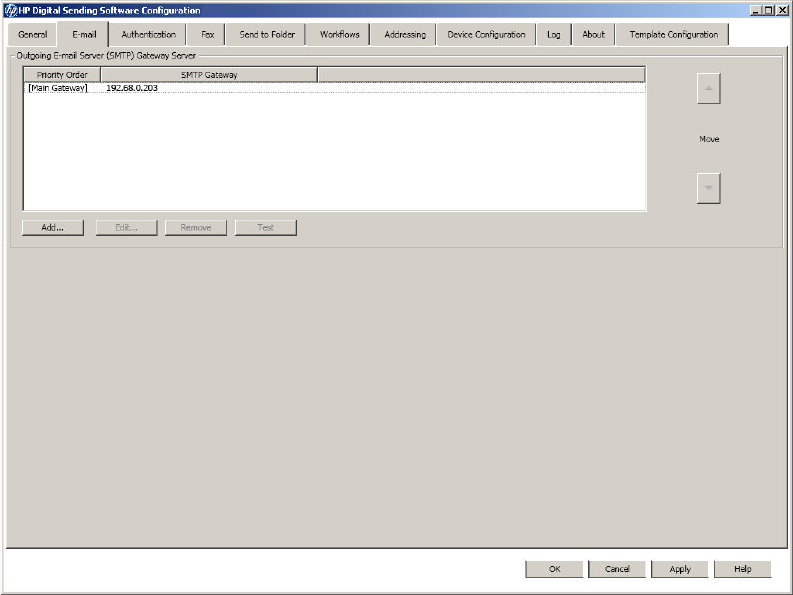The image size is (793, 595).
Task: Open the Log tab
Action: (x=554, y=34)
